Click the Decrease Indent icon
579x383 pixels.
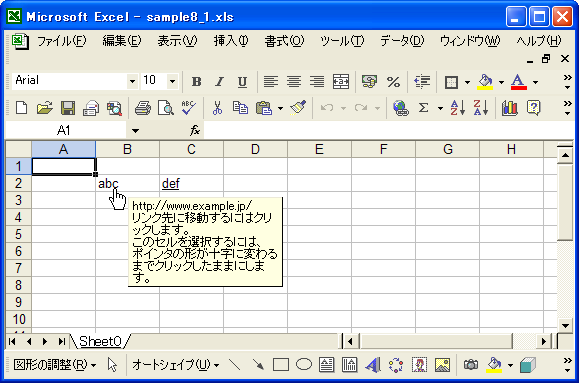(422, 82)
